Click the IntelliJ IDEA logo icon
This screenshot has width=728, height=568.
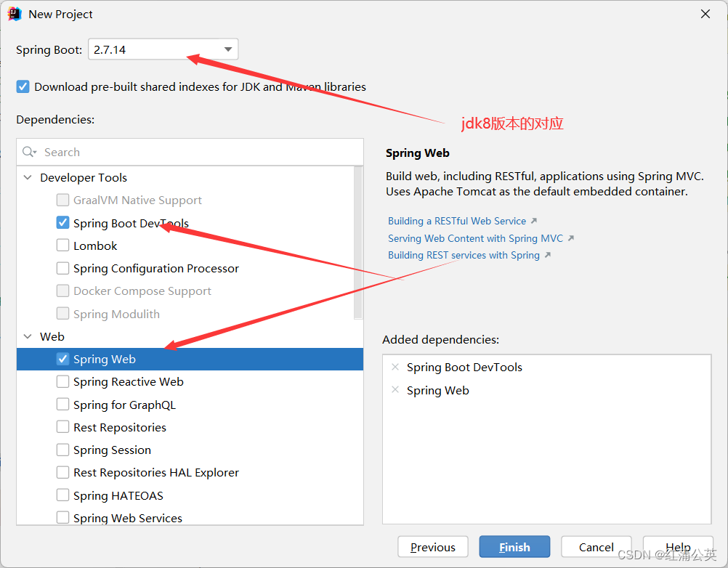(15, 14)
